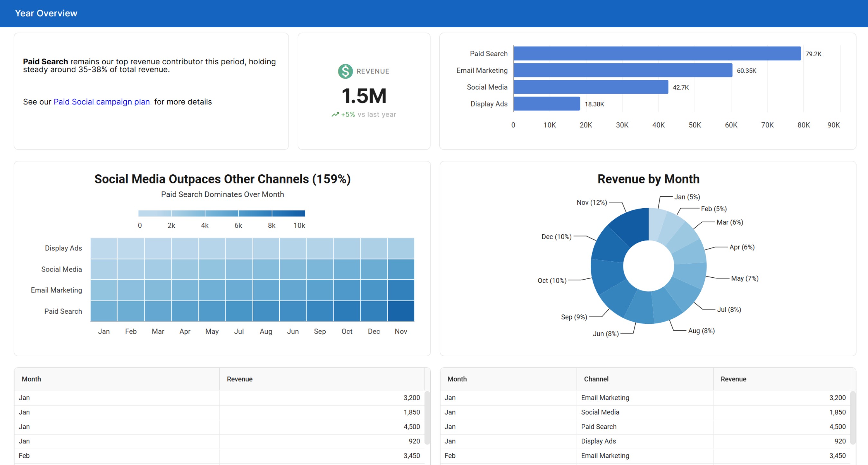Click the Oct (10%) donut label

click(x=552, y=280)
